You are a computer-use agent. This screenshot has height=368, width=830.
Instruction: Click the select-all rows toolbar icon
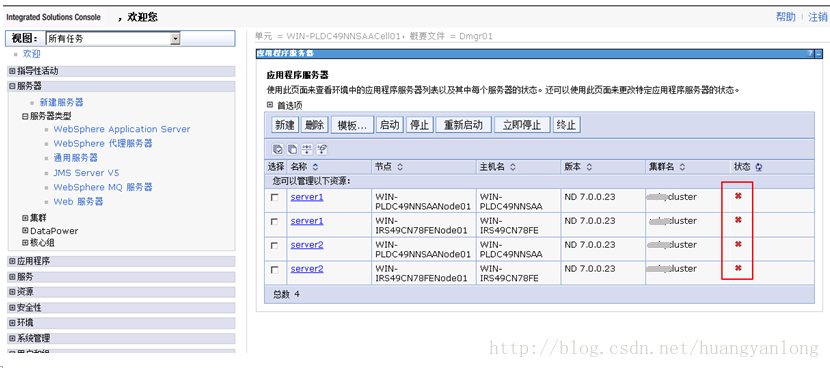pyautogui.click(x=277, y=150)
